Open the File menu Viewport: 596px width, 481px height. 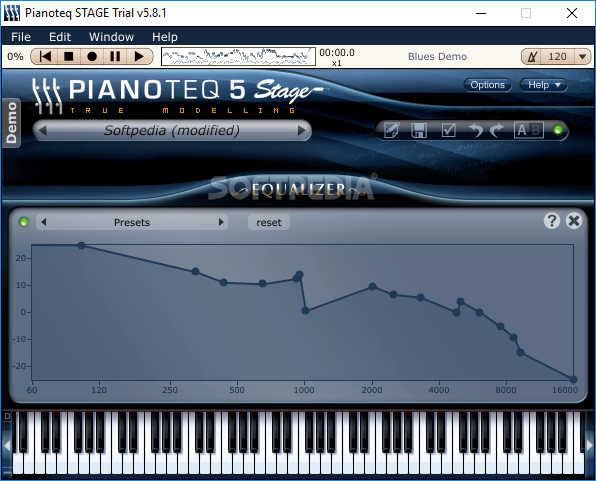click(21, 37)
